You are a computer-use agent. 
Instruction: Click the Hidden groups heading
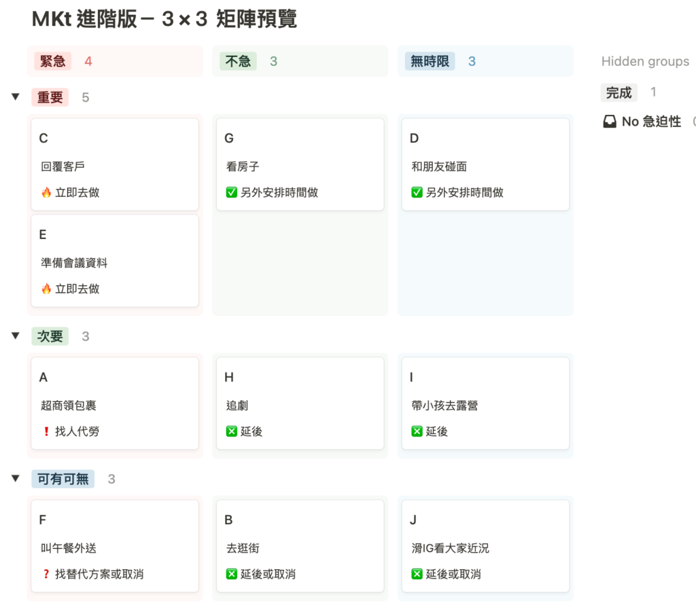point(646,61)
